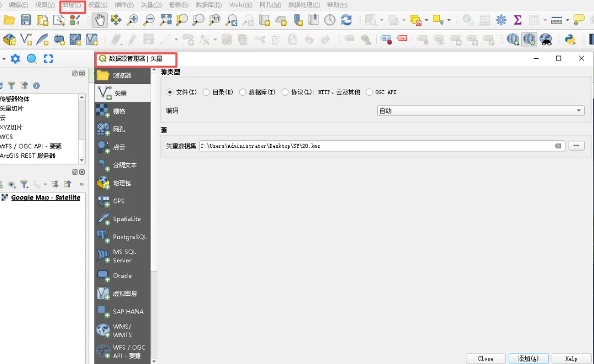The width and height of the screenshot is (594, 364).
Task: Select the 文件 source type radio button
Action: [170, 92]
